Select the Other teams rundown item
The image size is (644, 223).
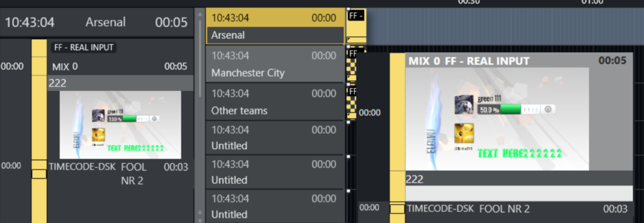tap(275, 102)
